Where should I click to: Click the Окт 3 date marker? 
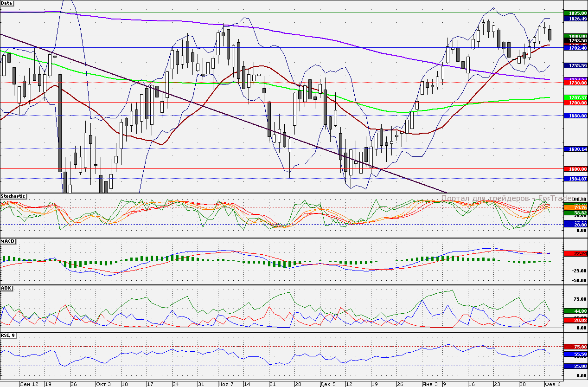click(x=103, y=384)
